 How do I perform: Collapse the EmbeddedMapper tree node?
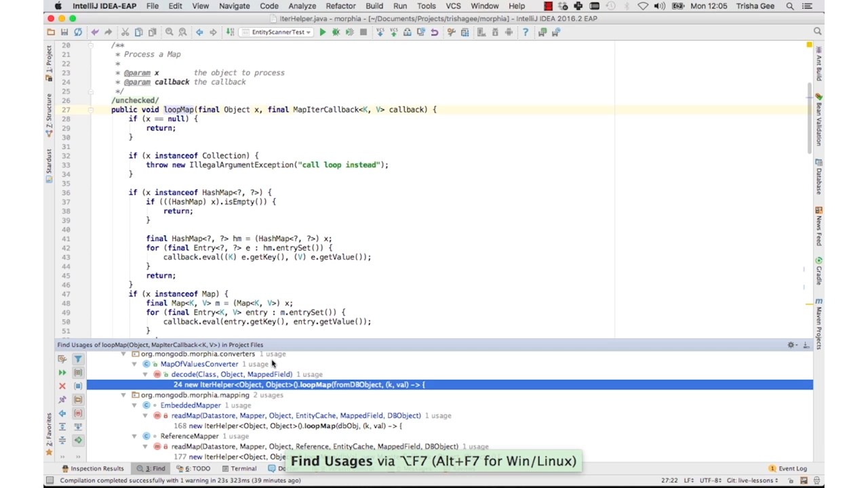pyautogui.click(x=134, y=405)
